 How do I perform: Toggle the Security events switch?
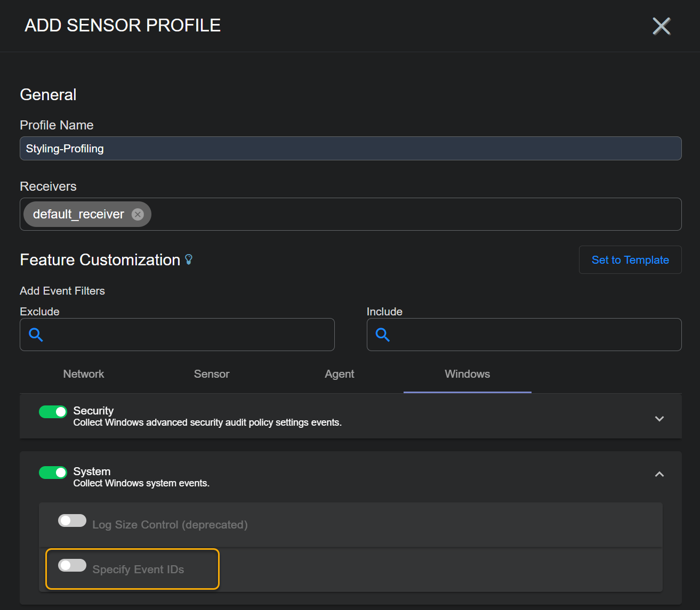tap(53, 412)
